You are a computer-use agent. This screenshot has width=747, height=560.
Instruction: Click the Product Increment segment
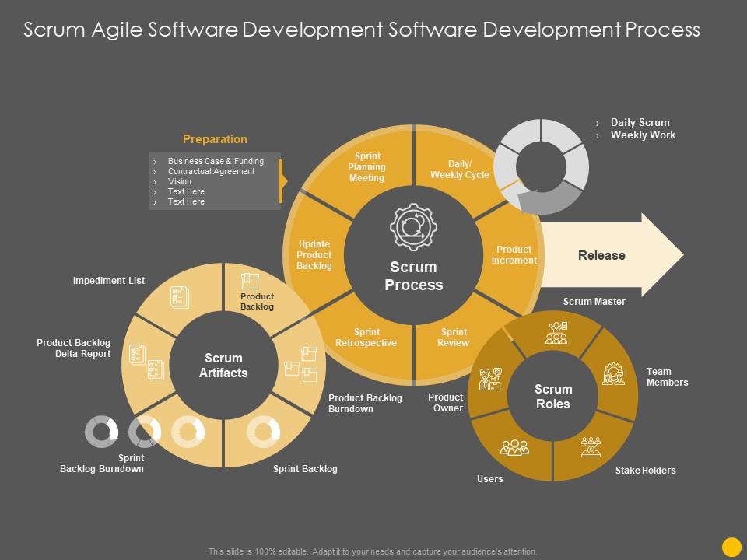(515, 255)
